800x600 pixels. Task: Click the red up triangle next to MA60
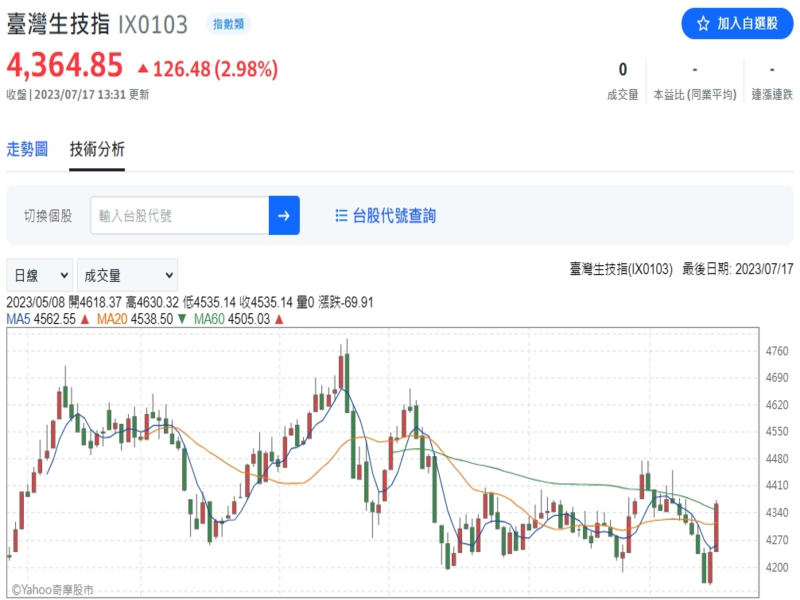pyautogui.click(x=278, y=320)
